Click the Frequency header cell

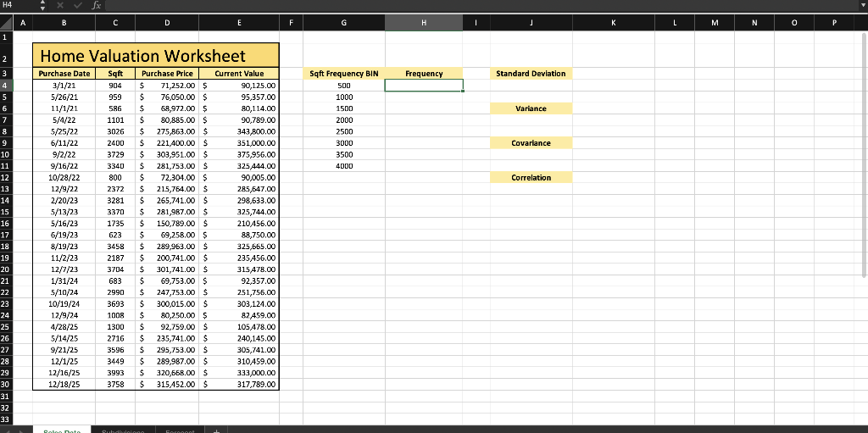(424, 74)
